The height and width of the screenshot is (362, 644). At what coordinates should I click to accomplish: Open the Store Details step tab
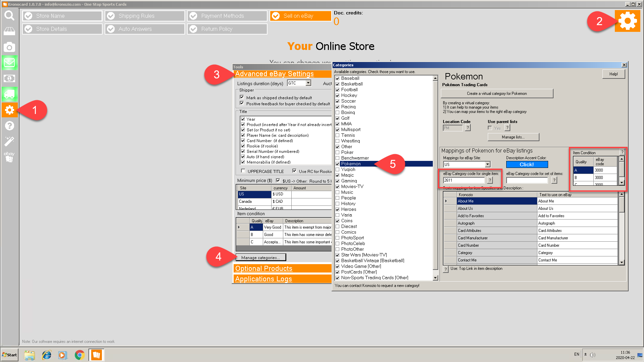62,29
